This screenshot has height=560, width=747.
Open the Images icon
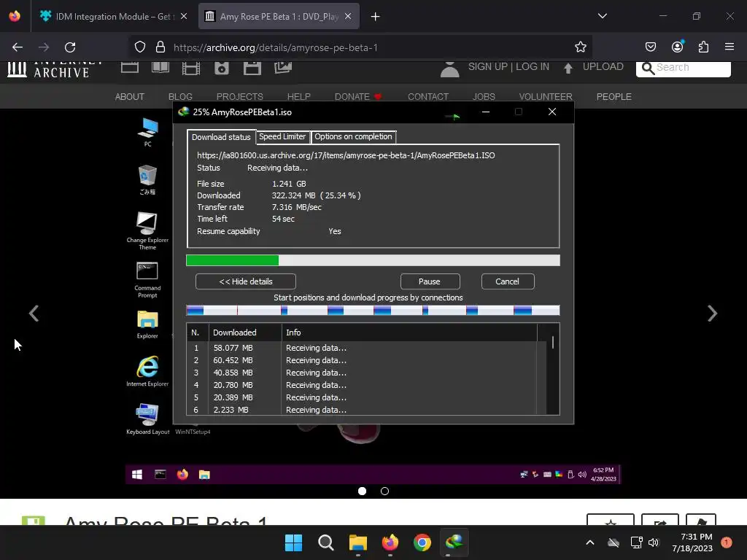pos(283,67)
